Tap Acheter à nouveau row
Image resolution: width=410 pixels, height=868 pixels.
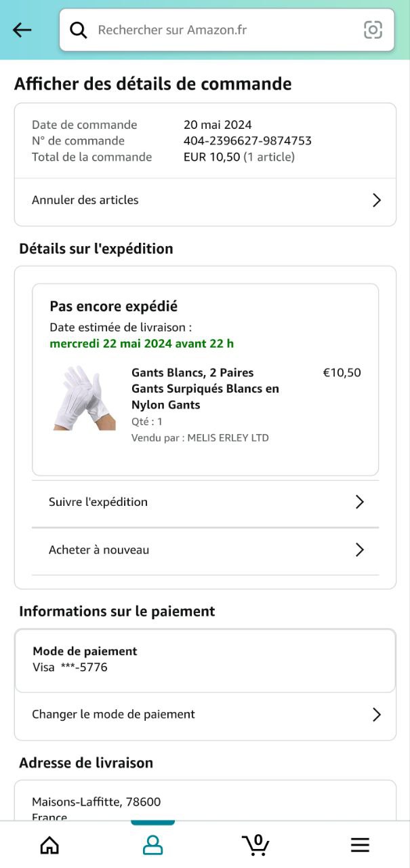tap(99, 550)
